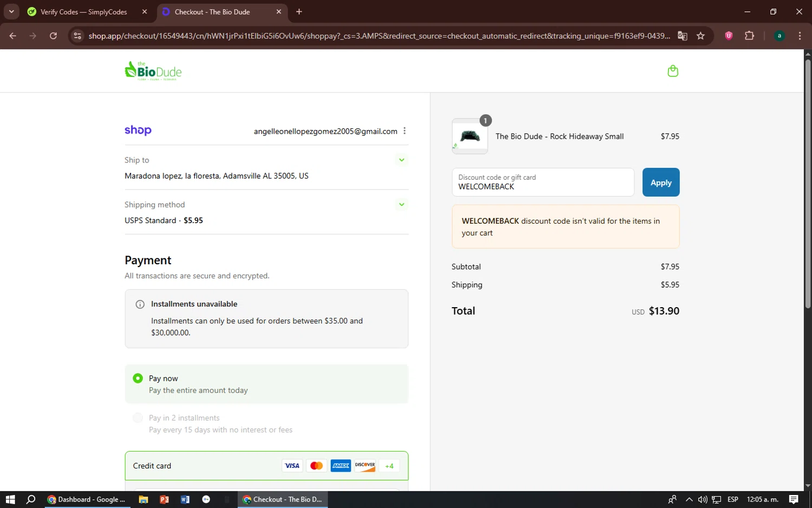Open the shield extension icon
812x508 pixels.
point(729,36)
